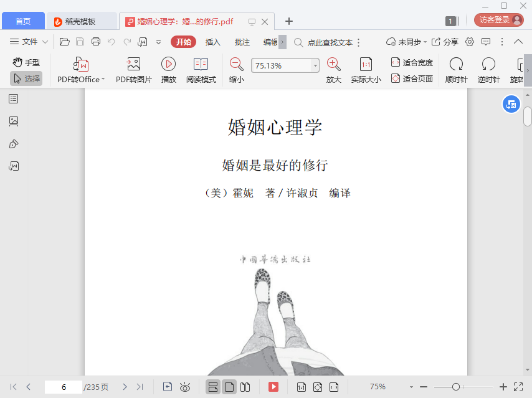Image resolution: width=532 pixels, height=398 pixels.
Task: Select the 批注 ribbon tab
Action: [242, 42]
